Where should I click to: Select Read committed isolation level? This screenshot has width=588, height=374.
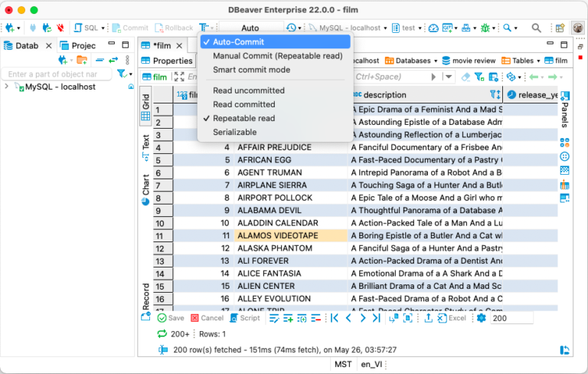[x=243, y=104]
